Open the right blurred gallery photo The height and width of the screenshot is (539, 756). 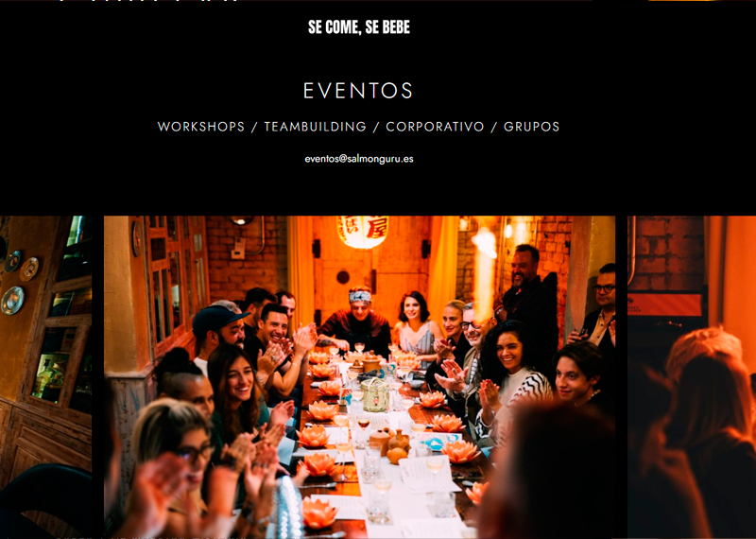point(692,377)
